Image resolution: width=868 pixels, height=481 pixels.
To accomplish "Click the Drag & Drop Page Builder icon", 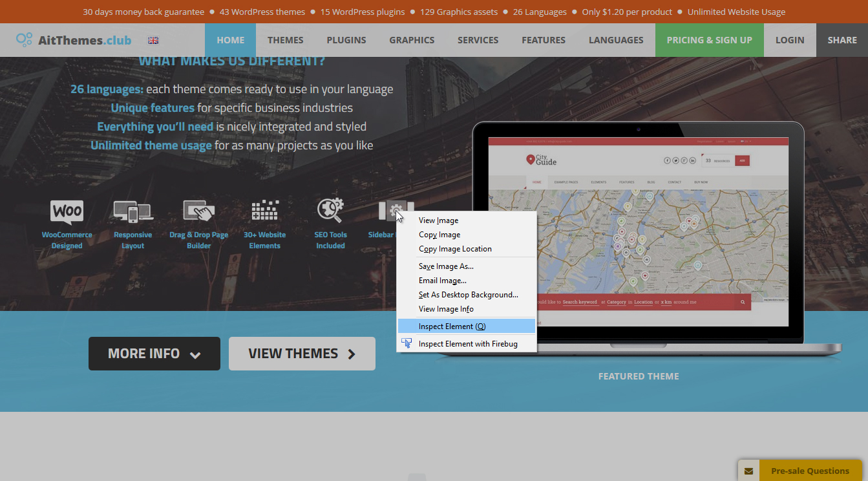I will click(199, 211).
